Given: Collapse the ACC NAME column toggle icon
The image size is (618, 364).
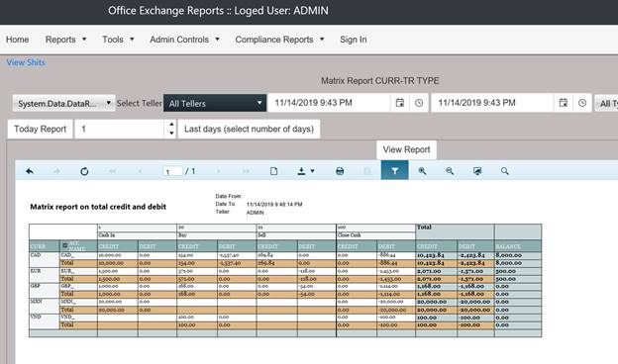Looking at the screenshot, I should pyautogui.click(x=65, y=245).
